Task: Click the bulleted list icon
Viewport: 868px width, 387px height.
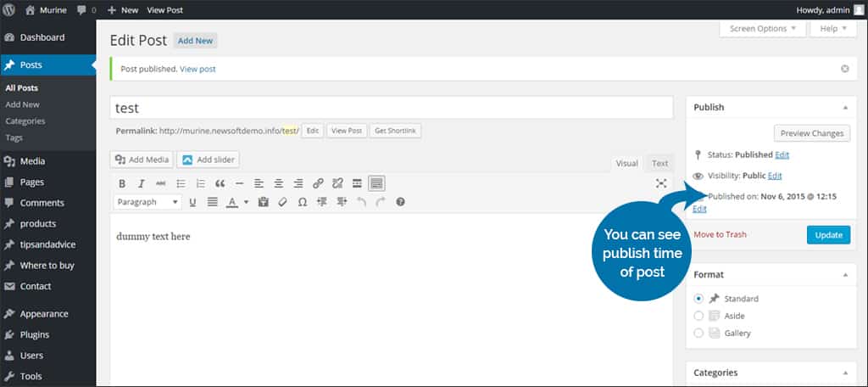Action: coord(181,183)
